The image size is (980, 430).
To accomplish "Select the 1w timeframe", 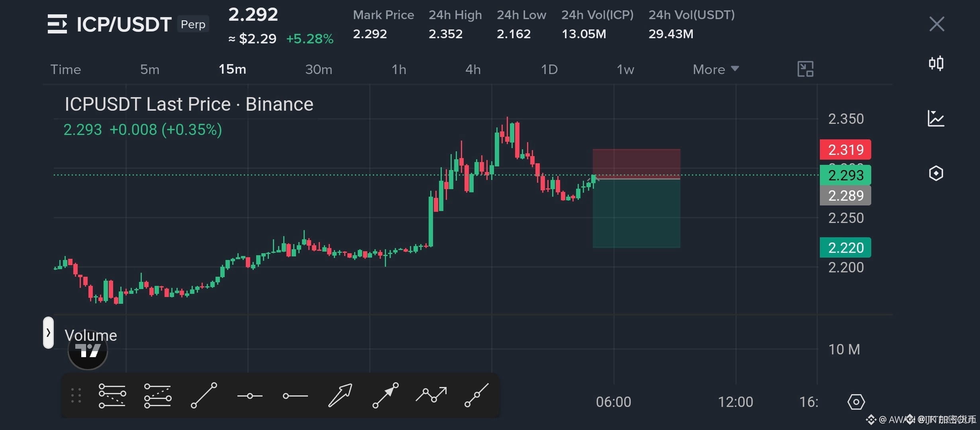I will coord(625,69).
